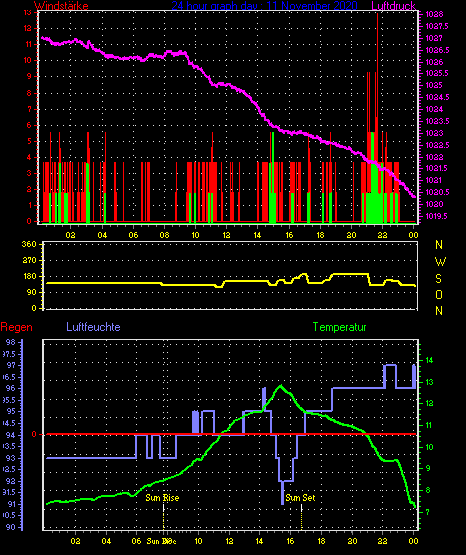
Task: Click the Regen legend label
Action: point(16,327)
